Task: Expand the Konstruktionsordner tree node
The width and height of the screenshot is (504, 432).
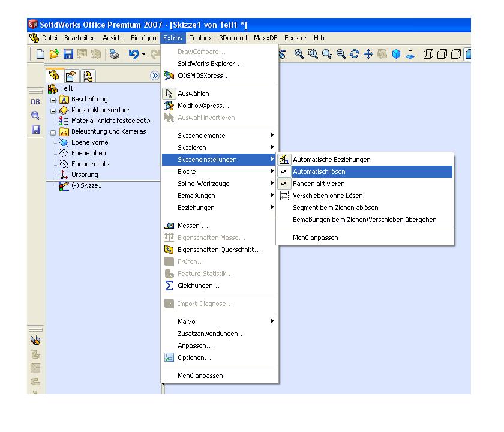Action: [53, 111]
